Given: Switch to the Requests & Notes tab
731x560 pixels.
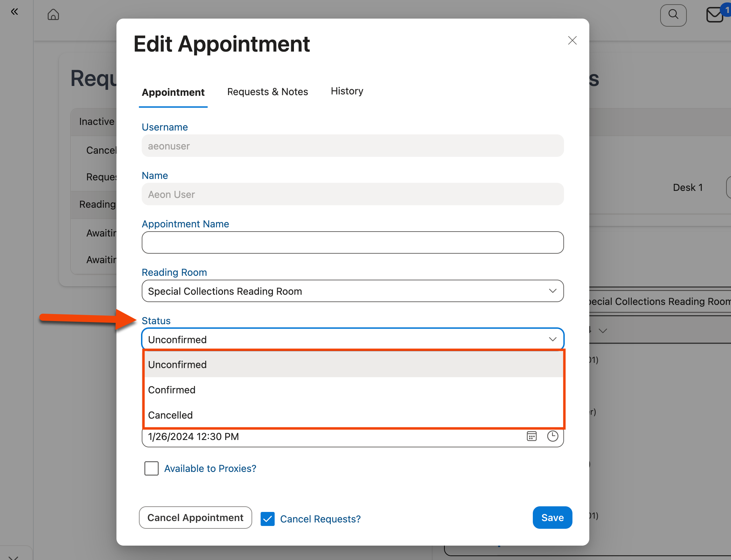Looking at the screenshot, I should [x=267, y=92].
